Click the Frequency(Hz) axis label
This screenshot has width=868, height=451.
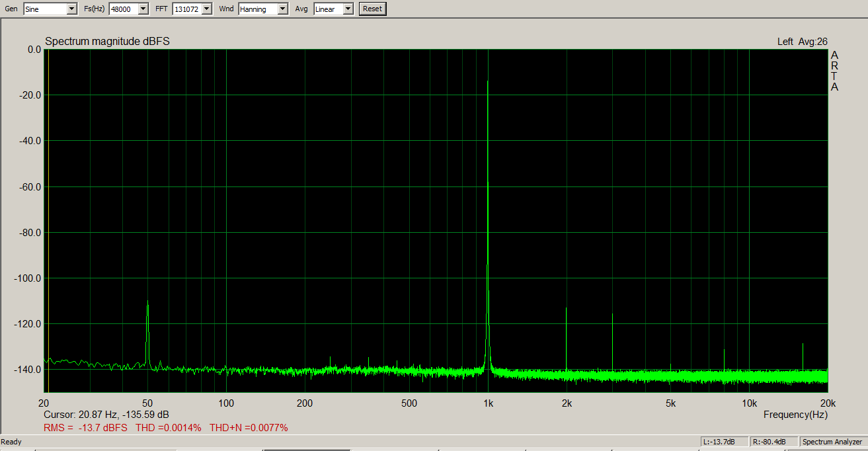pos(795,415)
